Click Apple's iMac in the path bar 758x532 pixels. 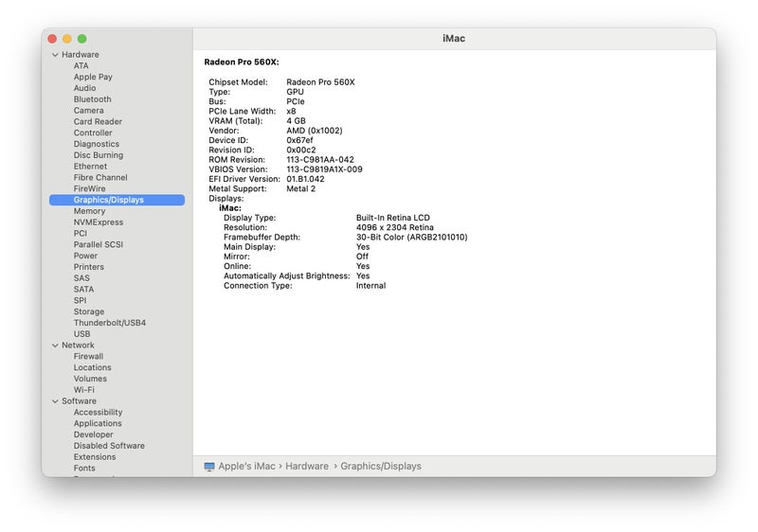coord(246,467)
